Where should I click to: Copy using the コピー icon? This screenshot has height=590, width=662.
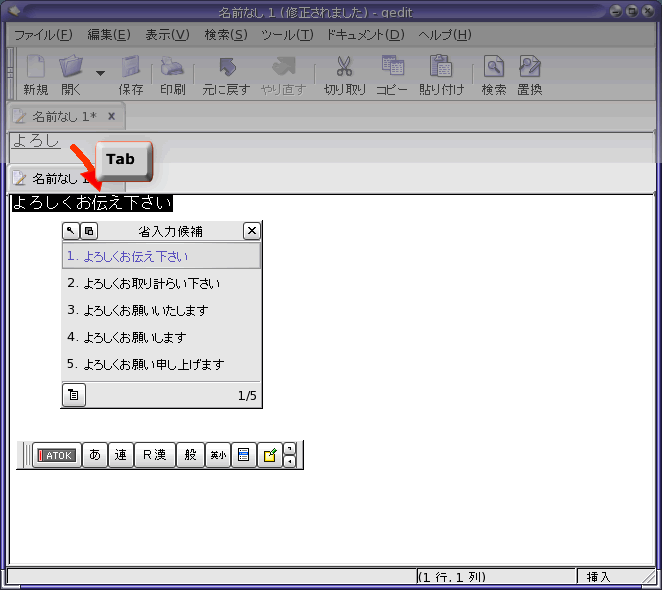click(392, 66)
